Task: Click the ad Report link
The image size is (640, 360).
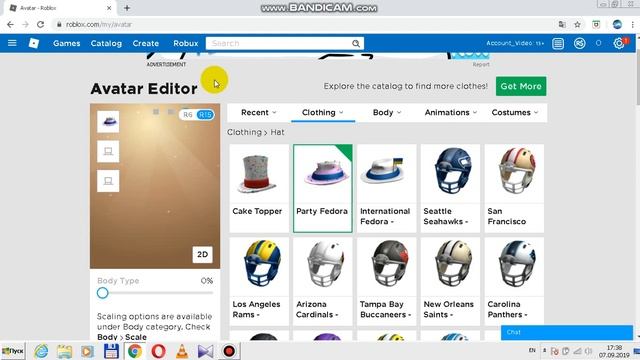Action: [x=481, y=64]
